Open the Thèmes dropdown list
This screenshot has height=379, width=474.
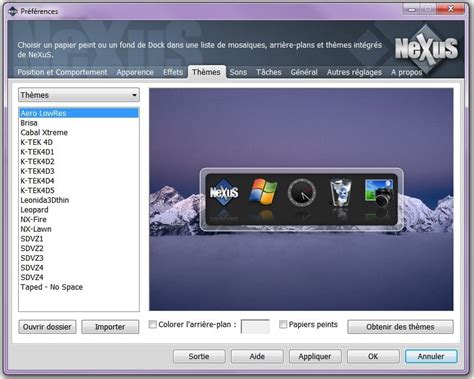click(79, 95)
